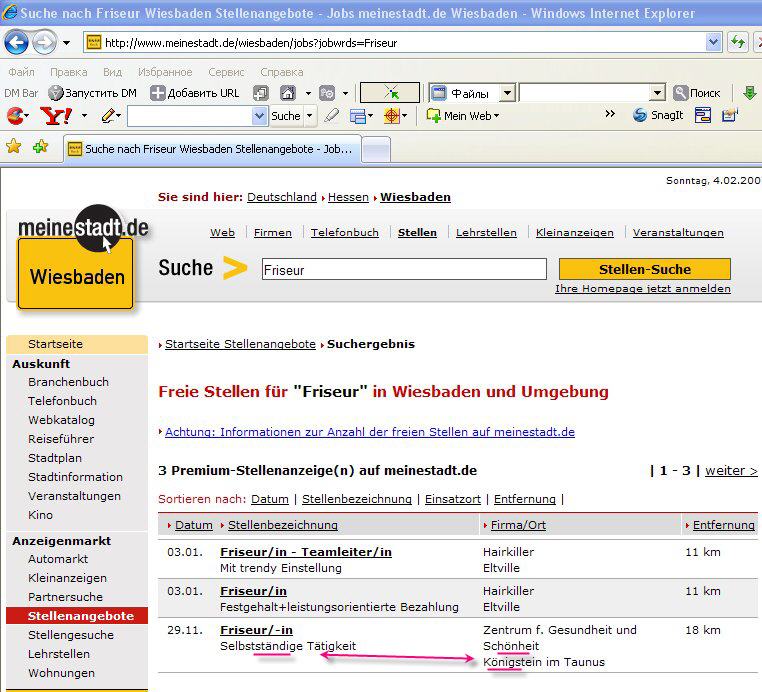The image size is (762, 692).
Task: Select the Suche nach Friseur tab
Action: (212, 149)
